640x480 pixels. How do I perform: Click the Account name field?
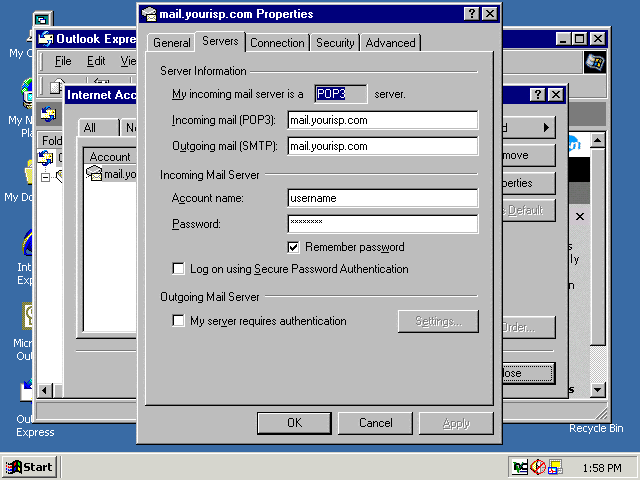[x=382, y=198]
